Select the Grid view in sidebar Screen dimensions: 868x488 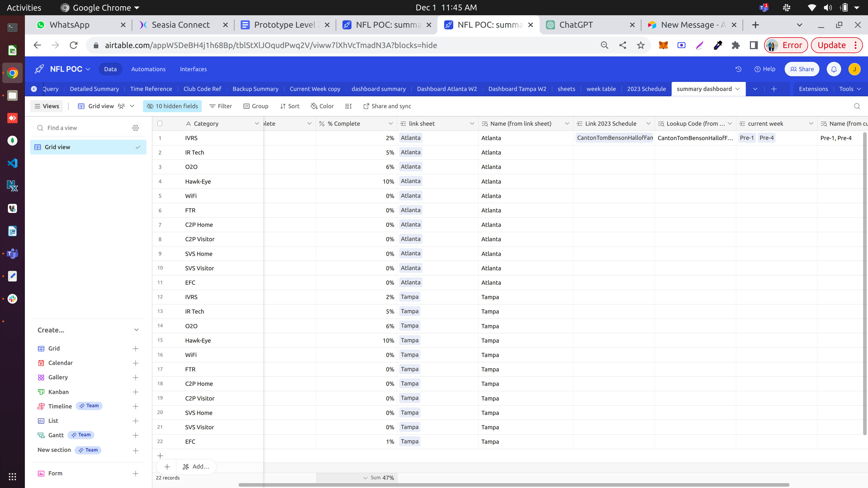click(x=88, y=147)
